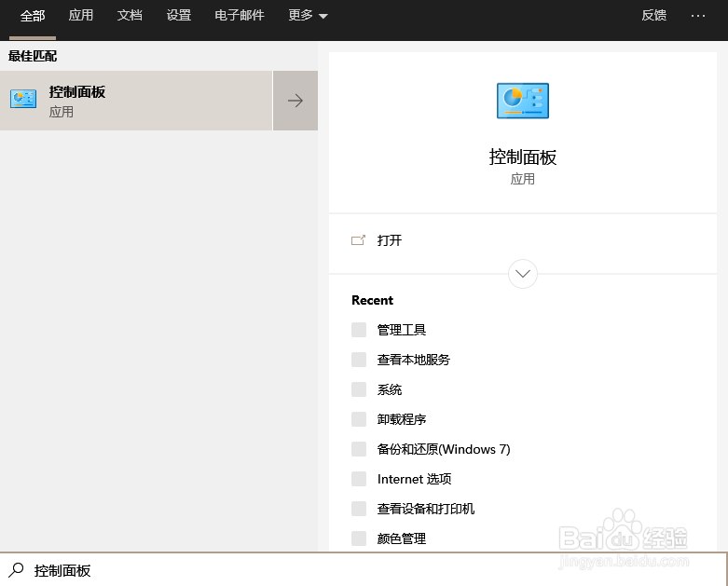Click the placeholder icon beside 系统

tap(359, 389)
